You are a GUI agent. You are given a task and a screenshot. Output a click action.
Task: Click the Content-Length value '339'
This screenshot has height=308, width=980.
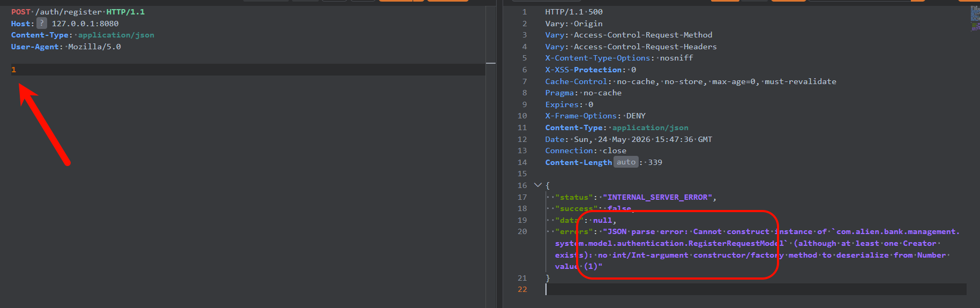tap(655, 162)
